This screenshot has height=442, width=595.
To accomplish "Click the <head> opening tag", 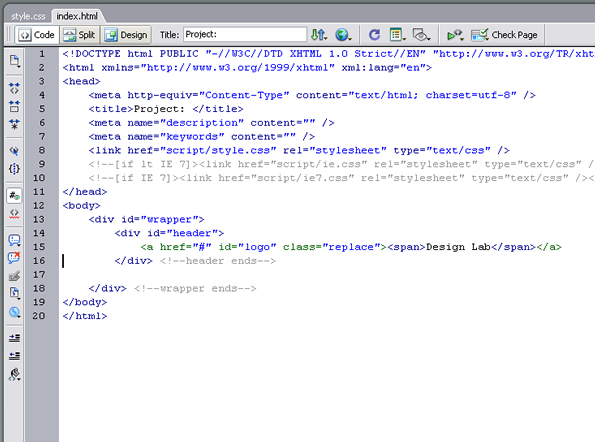I will pos(82,81).
